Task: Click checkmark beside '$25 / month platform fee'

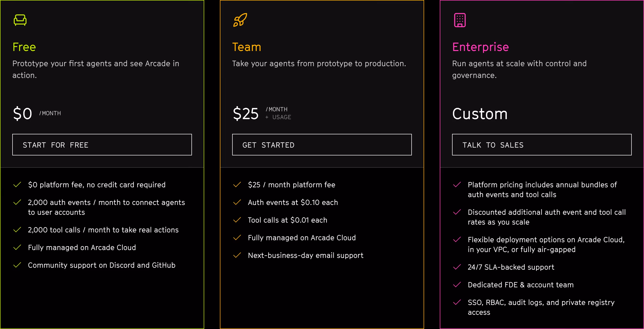Action: [237, 185]
